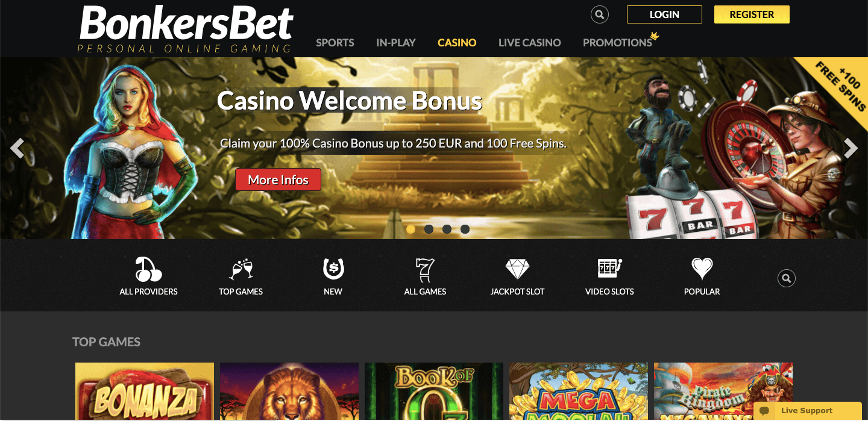Open the Bonanza game thumbnail

tap(145, 391)
